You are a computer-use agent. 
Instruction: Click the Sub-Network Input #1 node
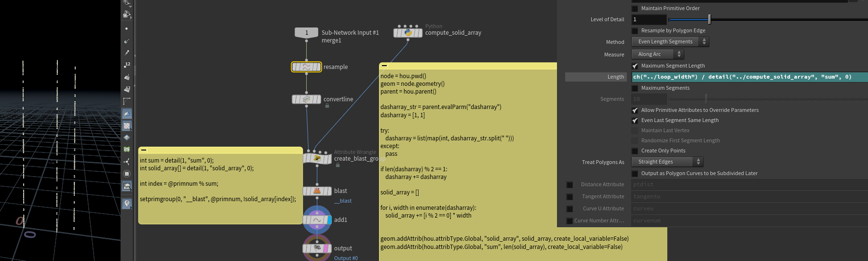(306, 33)
